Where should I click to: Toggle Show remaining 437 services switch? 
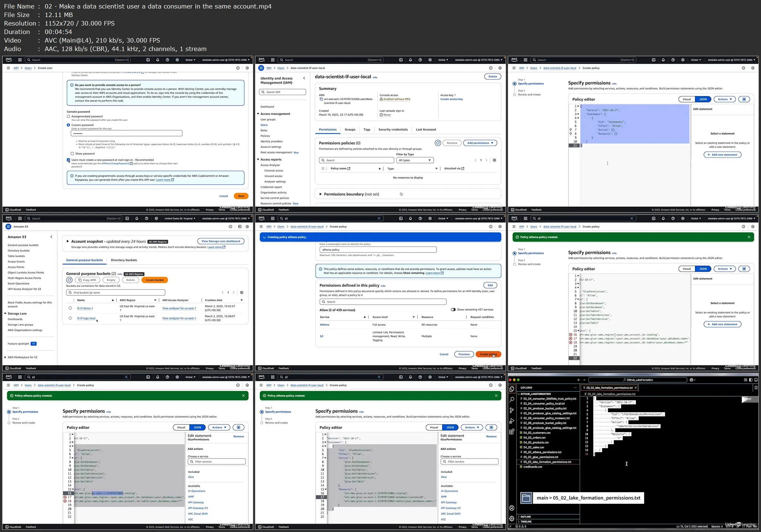pyautogui.click(x=453, y=309)
